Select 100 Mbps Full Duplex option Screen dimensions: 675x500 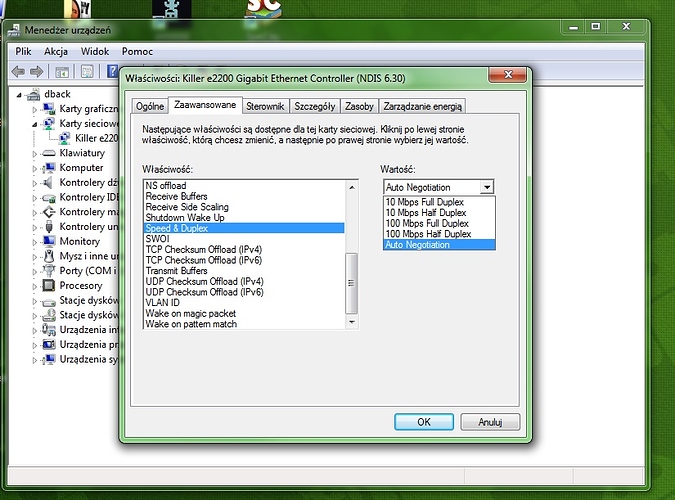[439, 224]
